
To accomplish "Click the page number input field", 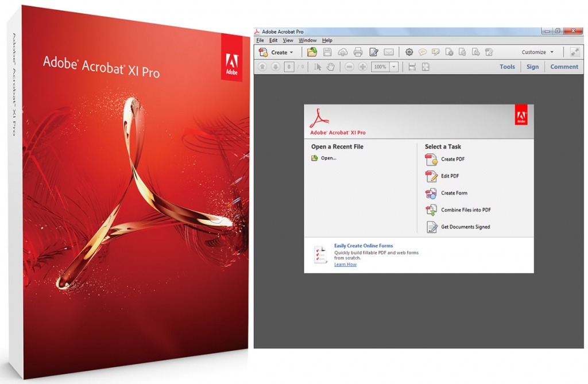I will pos(289,67).
